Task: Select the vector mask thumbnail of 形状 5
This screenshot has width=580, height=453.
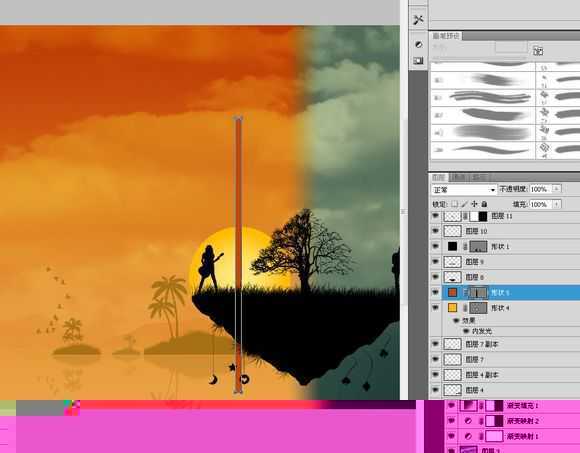Action: [x=478, y=293]
